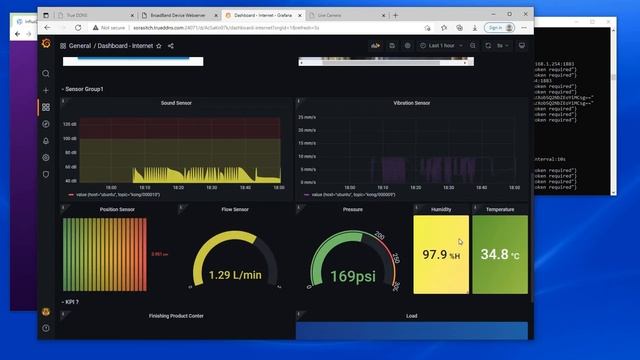Collapse the KPI ? row
The image size is (640, 360).
[70, 302]
